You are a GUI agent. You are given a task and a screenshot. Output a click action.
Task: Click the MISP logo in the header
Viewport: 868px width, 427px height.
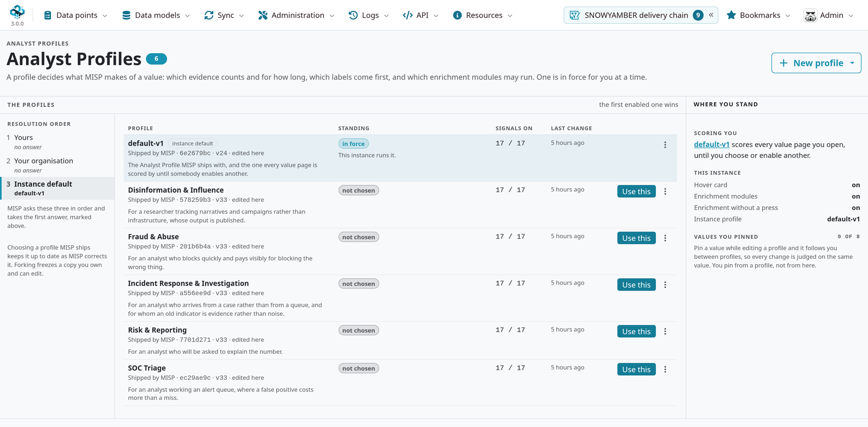click(x=17, y=12)
